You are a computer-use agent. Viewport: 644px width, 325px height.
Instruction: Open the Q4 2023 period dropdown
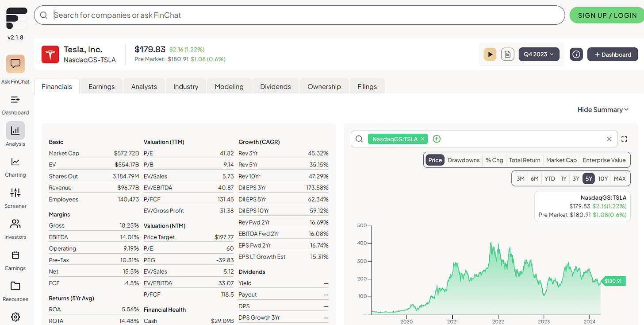pyautogui.click(x=539, y=54)
